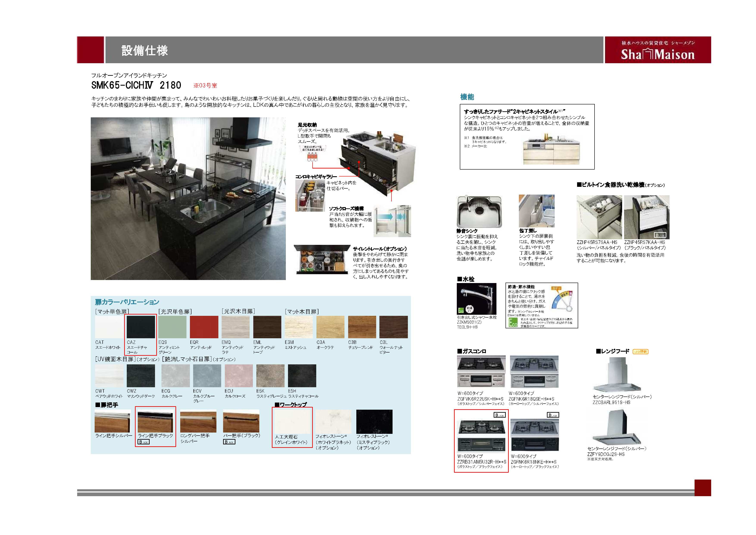
Task: Click the ZGFVK6R22USK gas stove image
Action: (x=481, y=371)
